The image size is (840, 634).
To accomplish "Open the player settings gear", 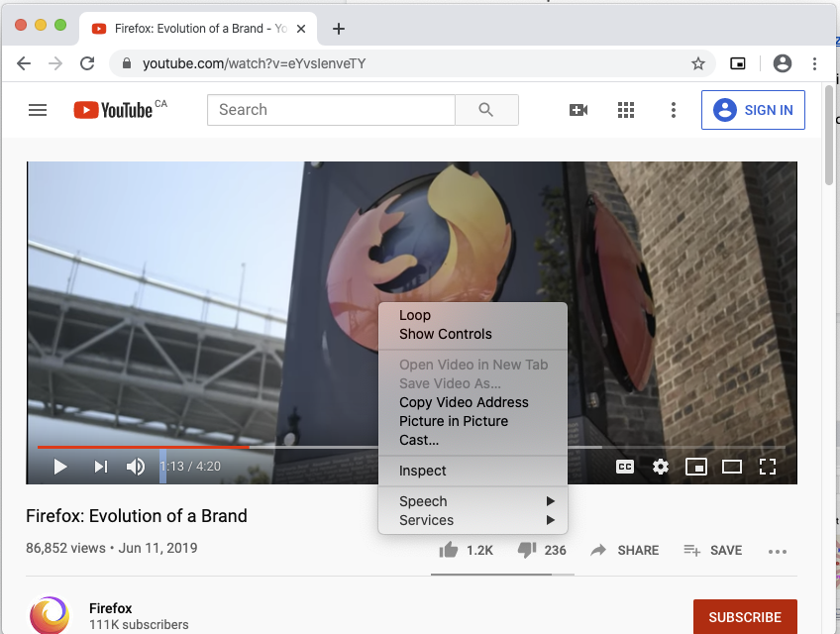I will 660,467.
